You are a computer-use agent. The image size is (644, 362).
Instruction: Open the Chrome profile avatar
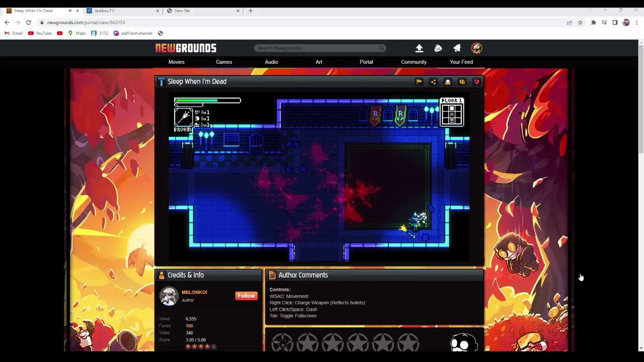click(x=626, y=23)
